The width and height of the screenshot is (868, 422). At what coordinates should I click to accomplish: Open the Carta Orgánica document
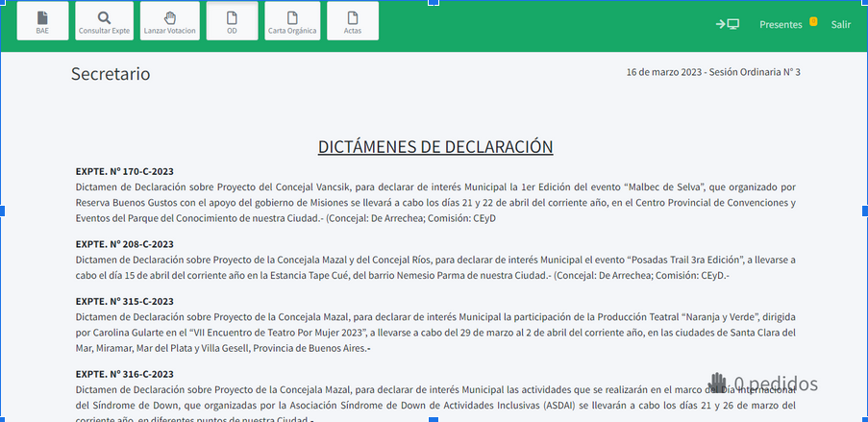point(292,21)
